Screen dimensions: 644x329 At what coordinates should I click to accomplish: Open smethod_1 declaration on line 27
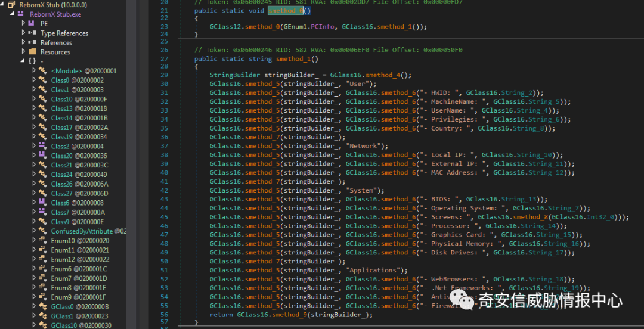coord(293,59)
